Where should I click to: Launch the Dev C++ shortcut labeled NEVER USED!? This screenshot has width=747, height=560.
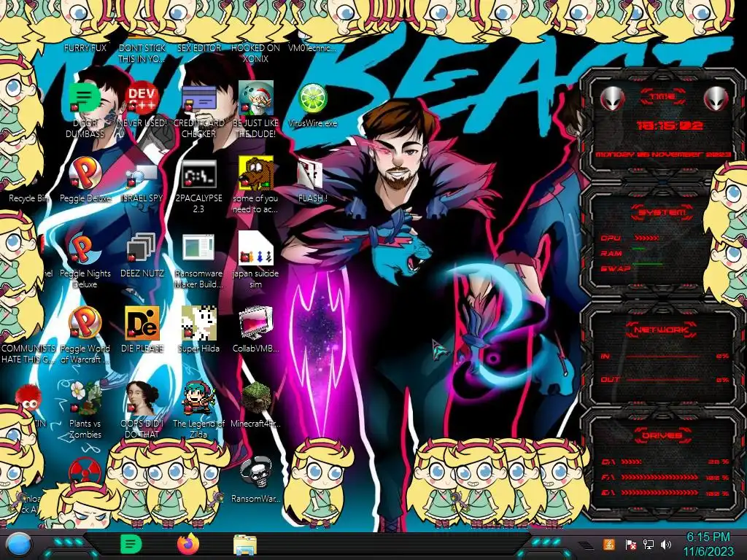pyautogui.click(x=142, y=98)
